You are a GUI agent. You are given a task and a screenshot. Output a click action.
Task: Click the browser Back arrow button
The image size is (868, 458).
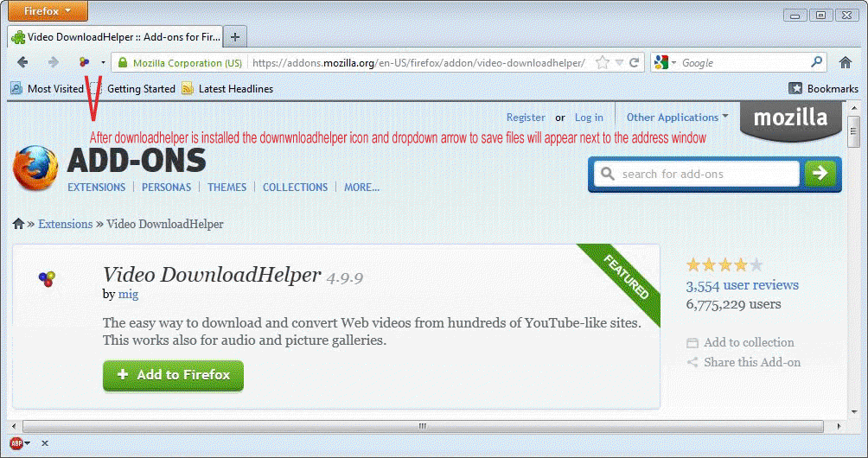pyautogui.click(x=22, y=62)
